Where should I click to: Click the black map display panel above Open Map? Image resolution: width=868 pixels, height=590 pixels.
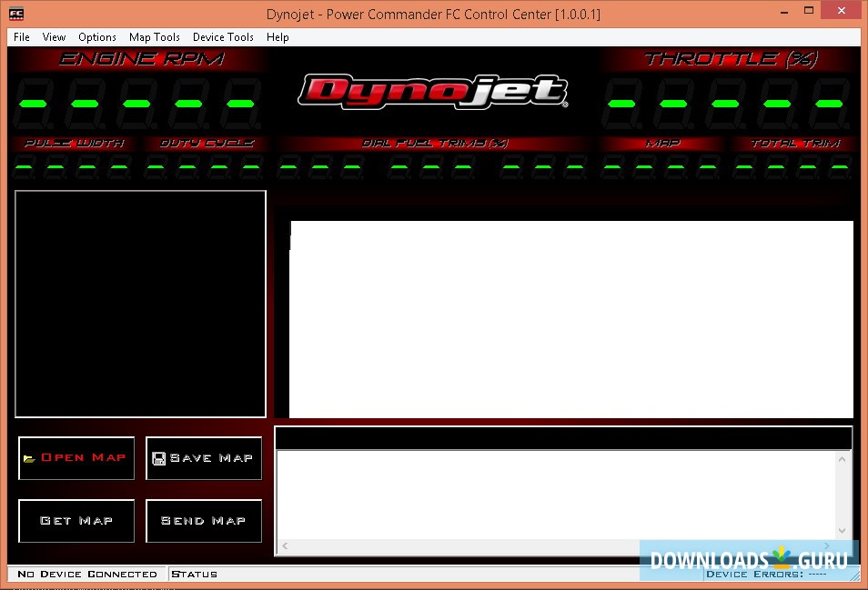pos(141,304)
